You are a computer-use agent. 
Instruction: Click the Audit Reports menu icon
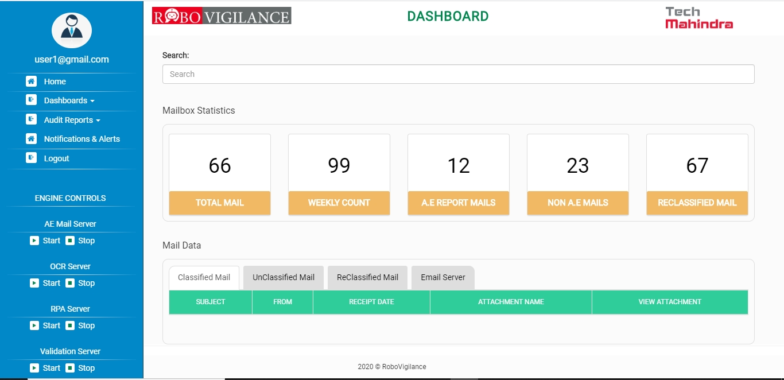pyautogui.click(x=31, y=120)
